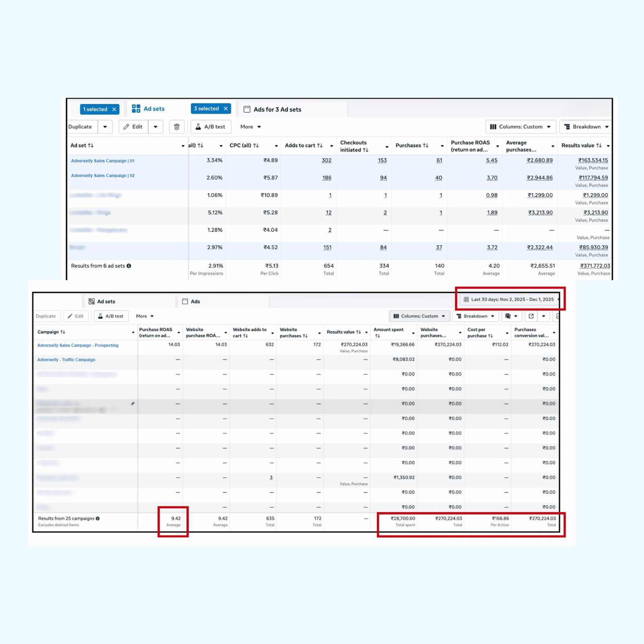Toggle sorting on the Results value column

click(x=598, y=146)
